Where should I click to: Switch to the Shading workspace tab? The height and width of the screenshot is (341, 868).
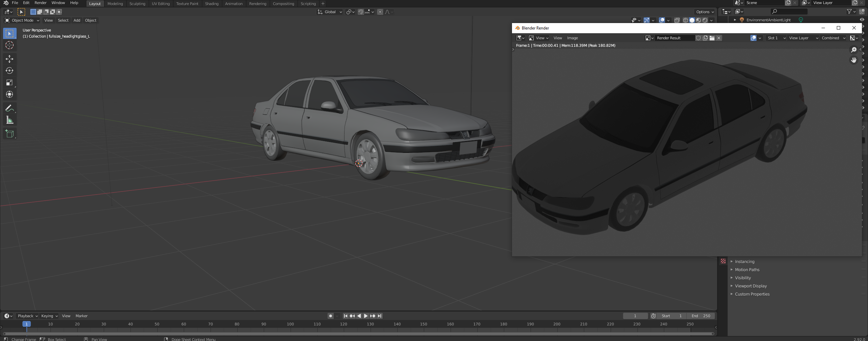(212, 4)
